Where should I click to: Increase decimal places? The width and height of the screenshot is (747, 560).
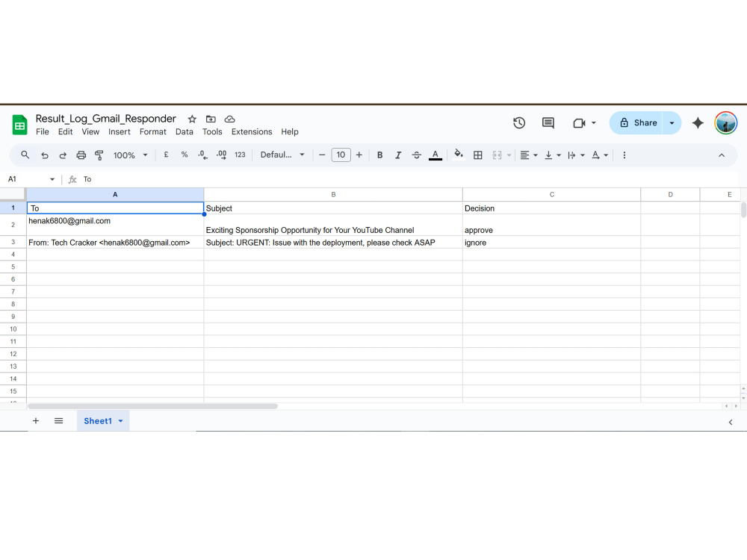coord(221,155)
